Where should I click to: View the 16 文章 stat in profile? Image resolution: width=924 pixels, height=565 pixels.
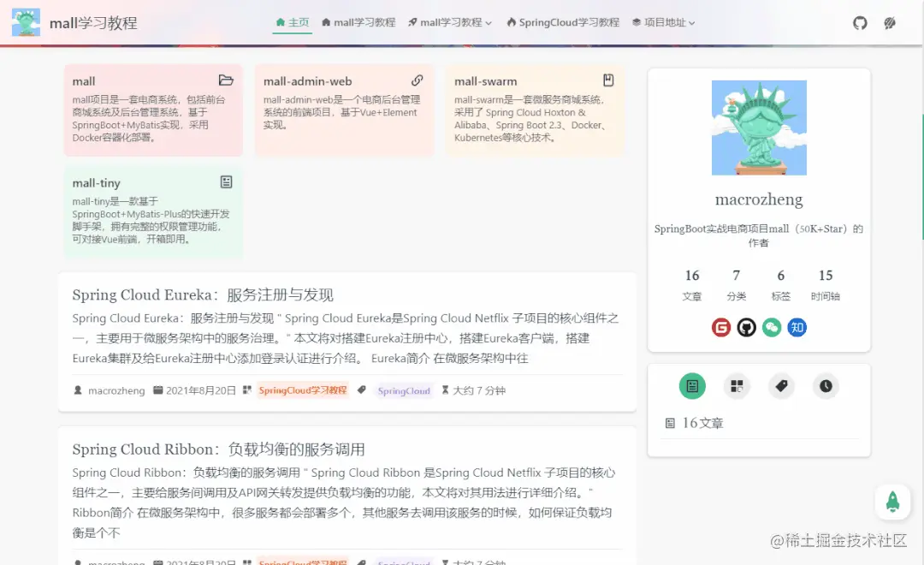coord(692,284)
